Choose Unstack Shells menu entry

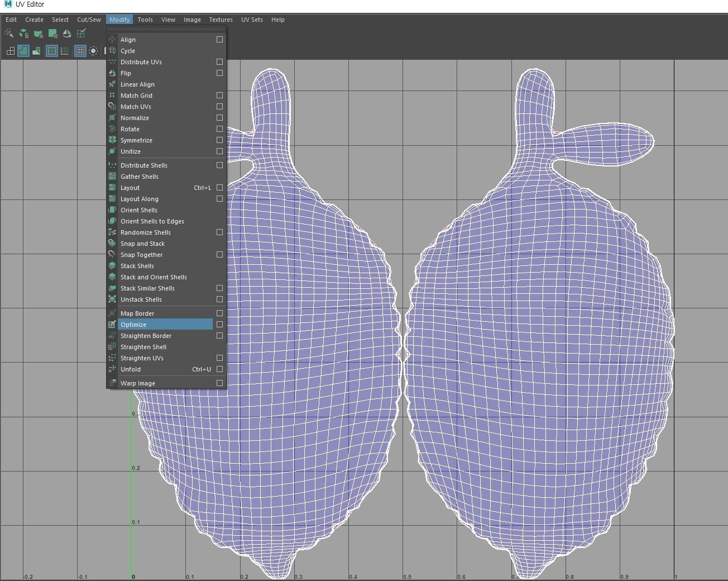160,299
